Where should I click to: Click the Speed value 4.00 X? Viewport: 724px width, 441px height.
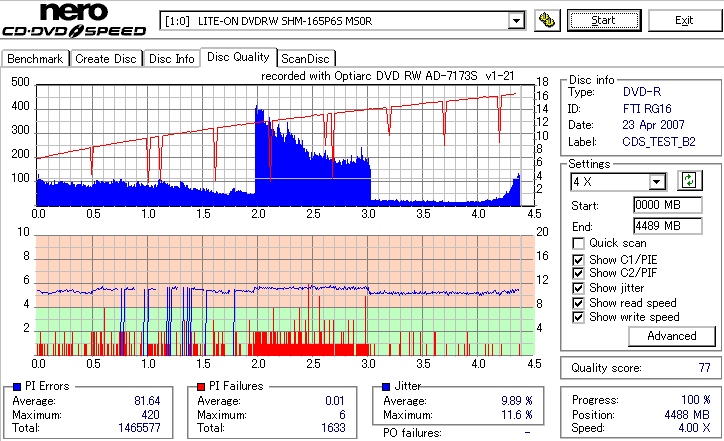[694, 428]
